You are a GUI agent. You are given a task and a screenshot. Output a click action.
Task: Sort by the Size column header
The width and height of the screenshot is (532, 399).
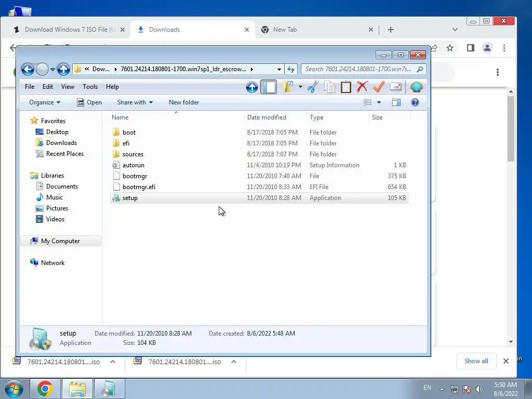tap(390, 117)
